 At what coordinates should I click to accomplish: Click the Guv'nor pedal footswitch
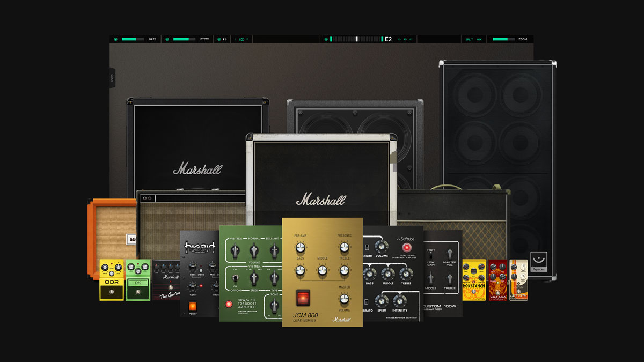[171, 287]
